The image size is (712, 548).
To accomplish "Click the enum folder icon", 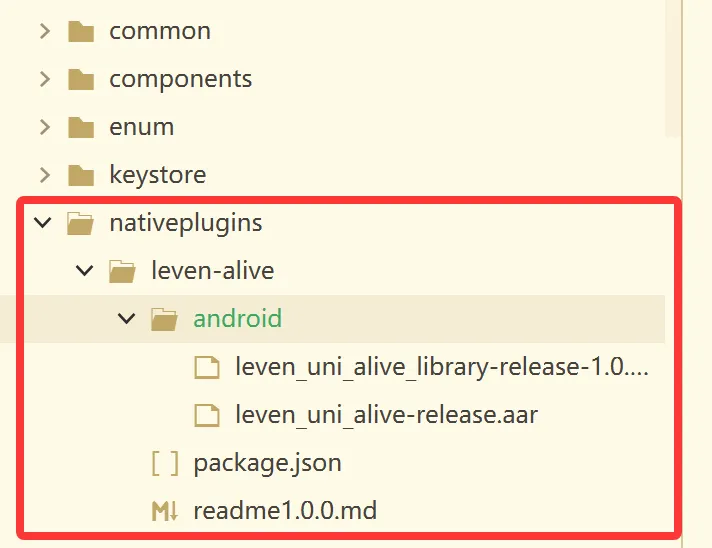I will [81, 127].
